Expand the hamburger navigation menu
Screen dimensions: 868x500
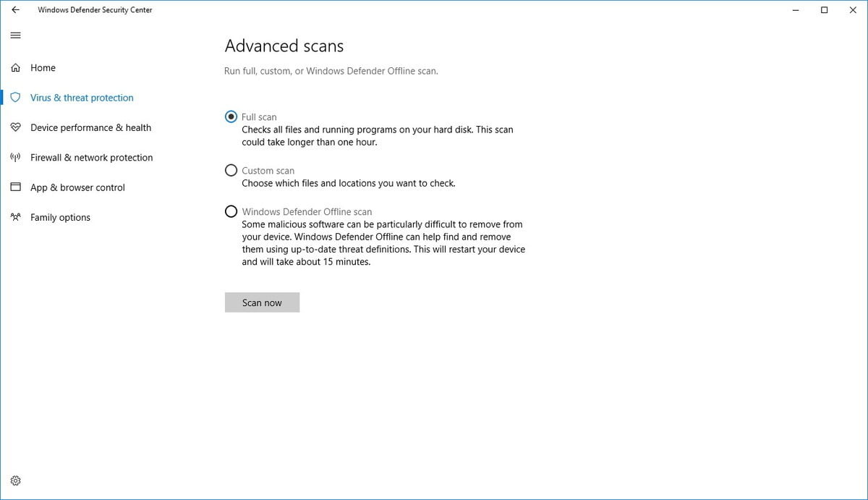(15, 35)
